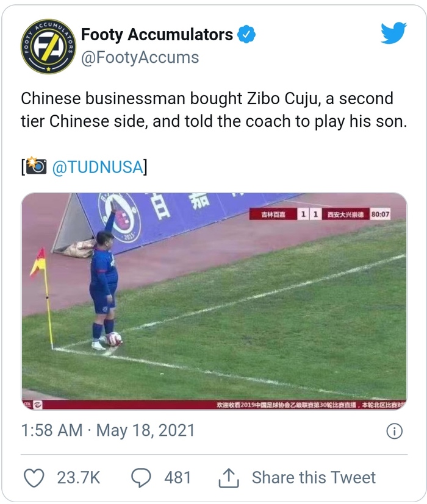Click the 23.7K likes count
The width and height of the screenshot is (427, 504).
79,477
